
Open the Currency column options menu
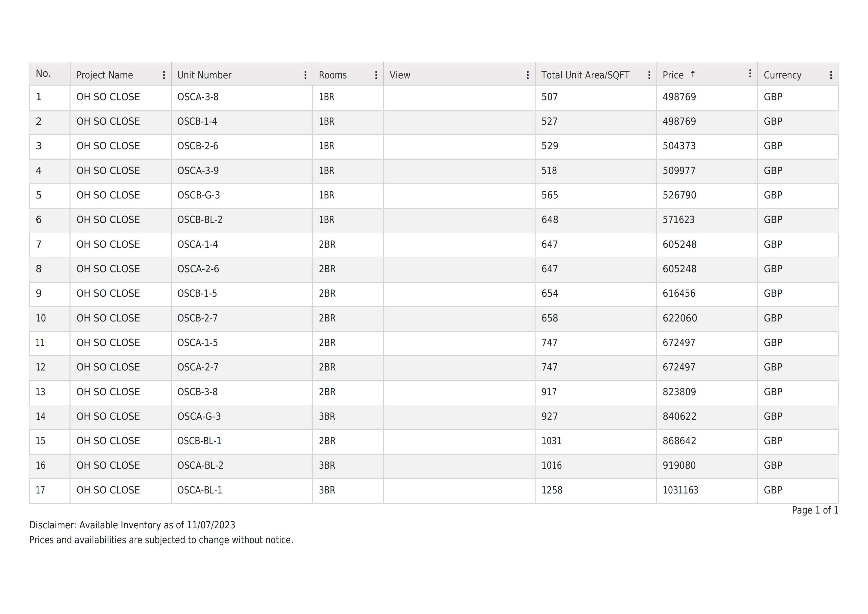point(831,75)
